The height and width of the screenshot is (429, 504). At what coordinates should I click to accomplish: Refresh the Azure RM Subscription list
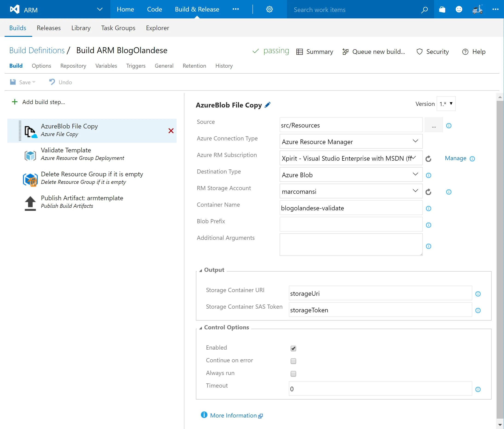point(428,159)
